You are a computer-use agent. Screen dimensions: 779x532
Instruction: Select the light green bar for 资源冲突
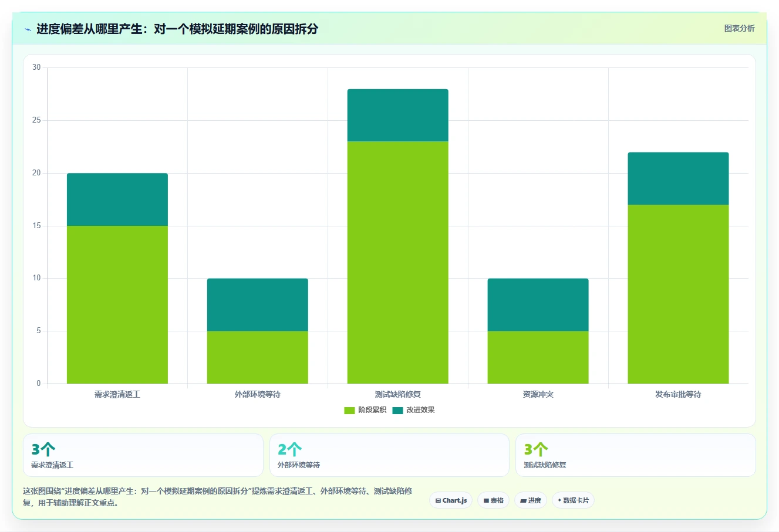[x=538, y=357]
